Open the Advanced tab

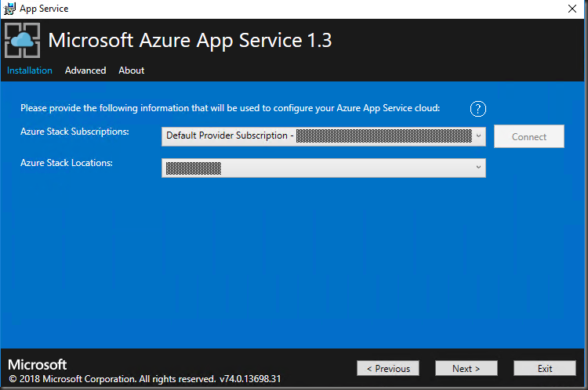pos(85,70)
